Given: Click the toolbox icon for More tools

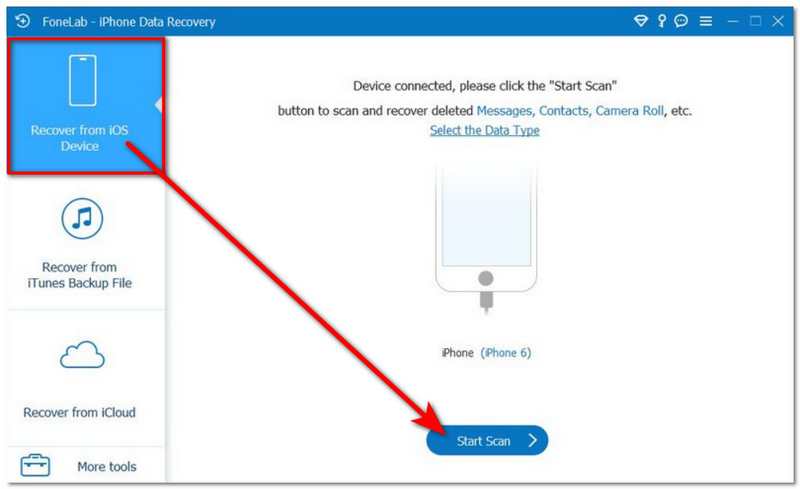Looking at the screenshot, I should tap(35, 464).
